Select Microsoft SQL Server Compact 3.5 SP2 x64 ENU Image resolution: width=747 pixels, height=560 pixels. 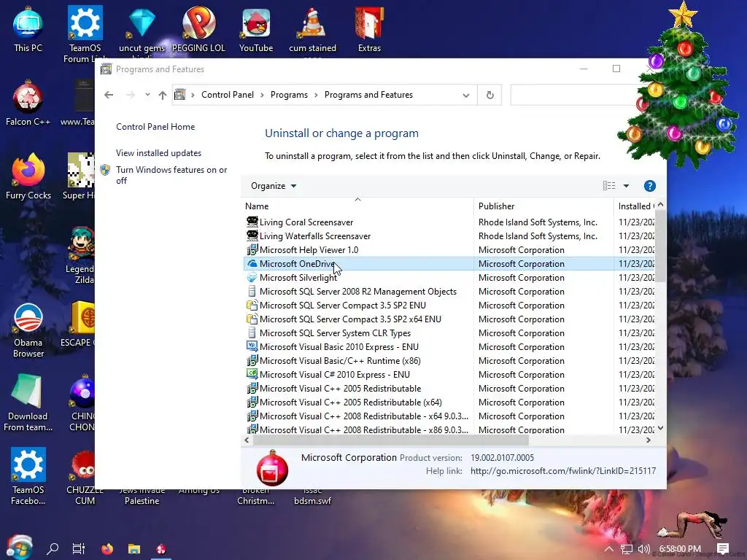pos(449,319)
